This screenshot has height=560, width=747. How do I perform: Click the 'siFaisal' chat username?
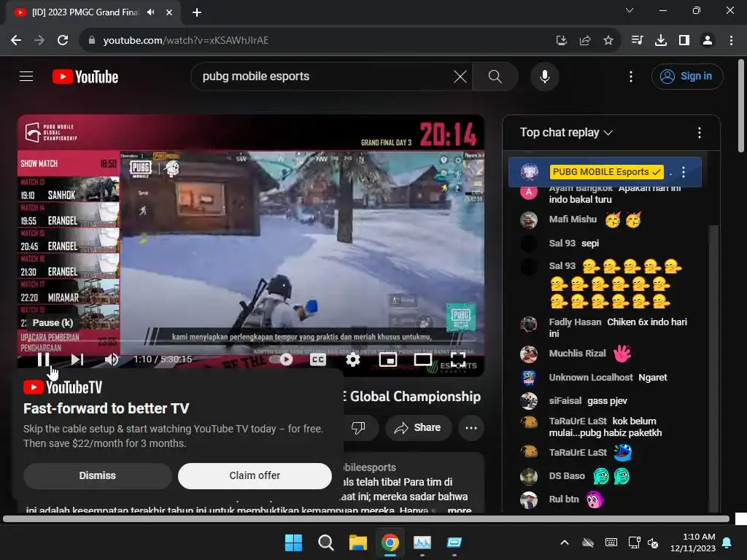565,401
